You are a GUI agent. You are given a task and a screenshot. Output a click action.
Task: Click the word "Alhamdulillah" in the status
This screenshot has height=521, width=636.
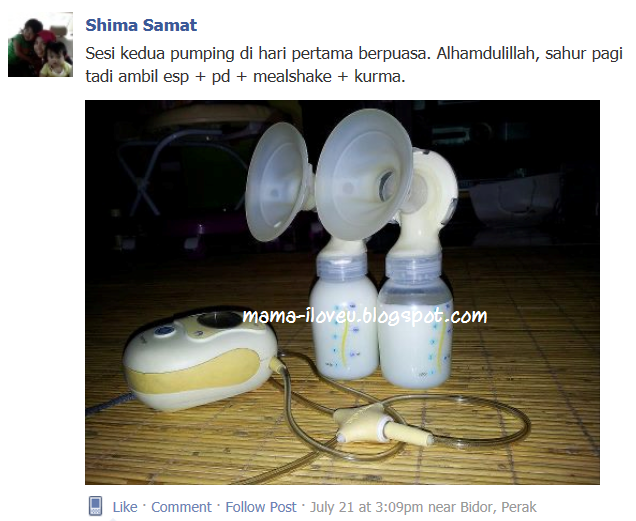(x=488, y=53)
